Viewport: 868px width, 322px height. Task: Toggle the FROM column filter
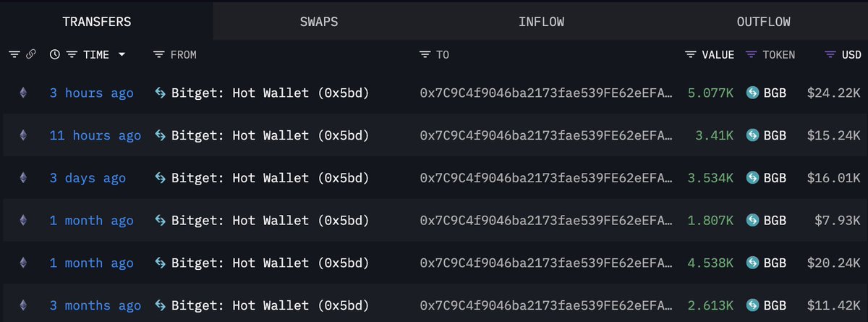[x=159, y=54]
